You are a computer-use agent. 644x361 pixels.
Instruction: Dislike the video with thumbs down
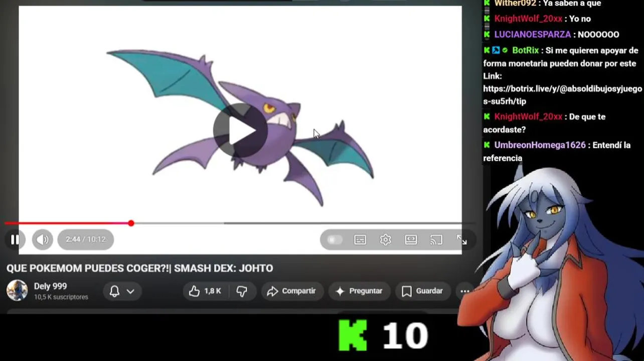pyautogui.click(x=242, y=291)
